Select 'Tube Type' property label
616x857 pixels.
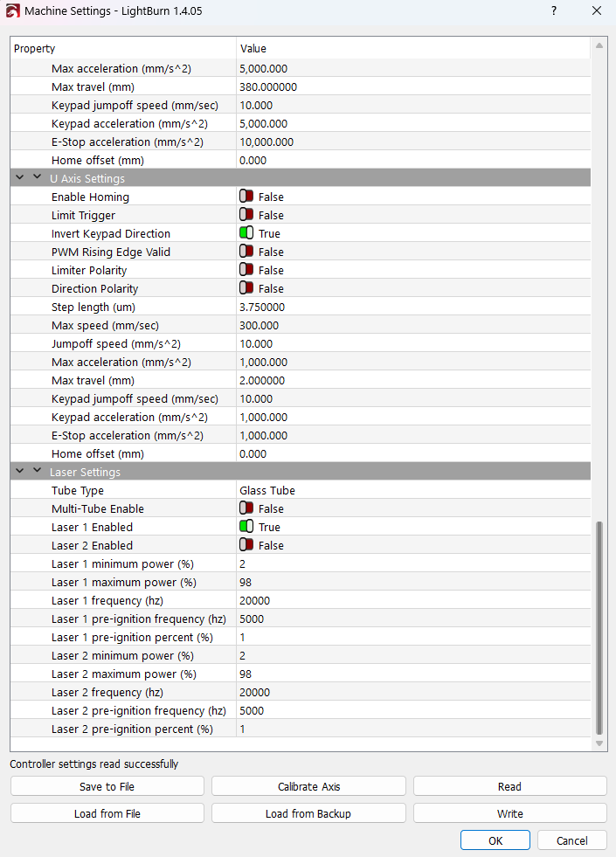pyautogui.click(x=78, y=490)
